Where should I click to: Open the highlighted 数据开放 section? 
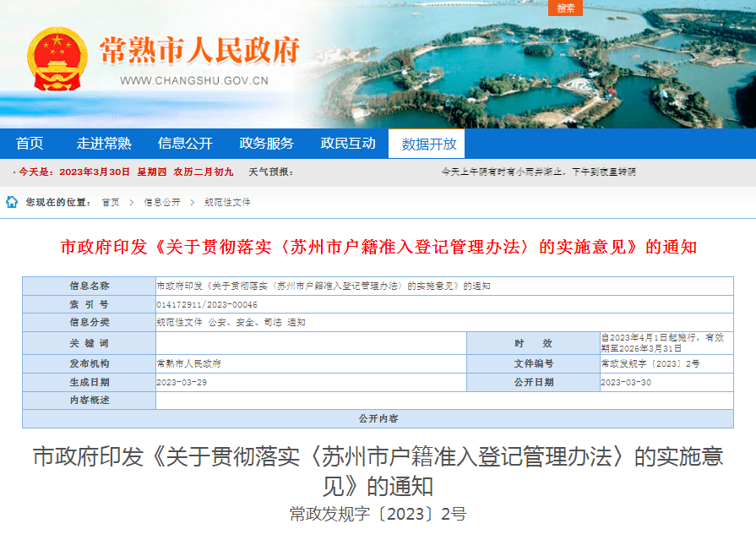[427, 143]
